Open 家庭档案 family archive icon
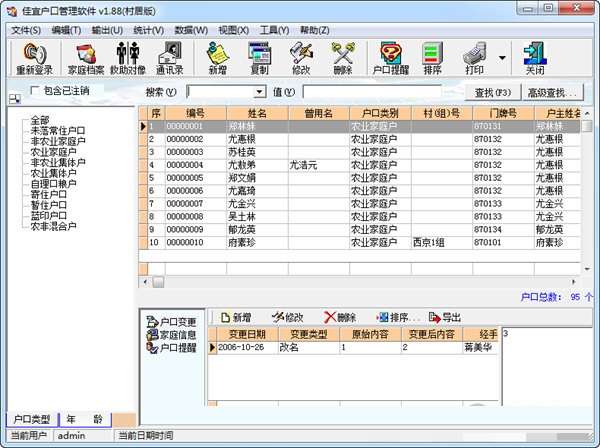 pos(85,58)
